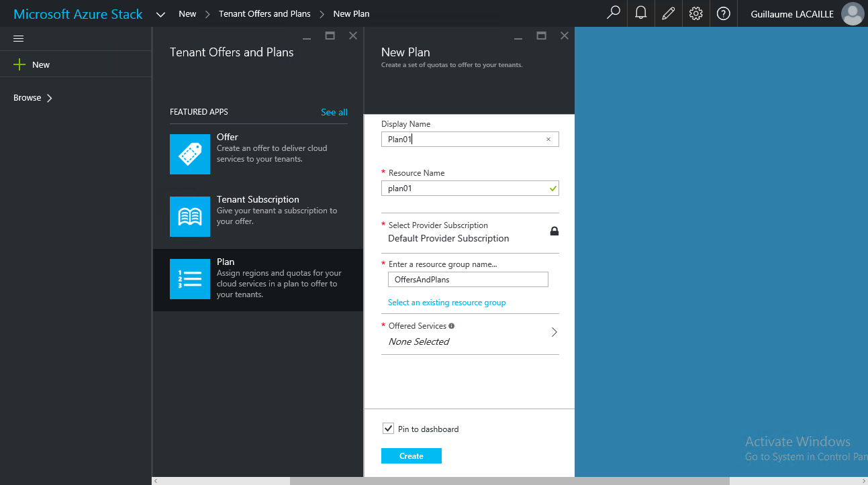Click the info icon next to Offered Services
Viewport: 868px width, 485px height.
(452, 326)
